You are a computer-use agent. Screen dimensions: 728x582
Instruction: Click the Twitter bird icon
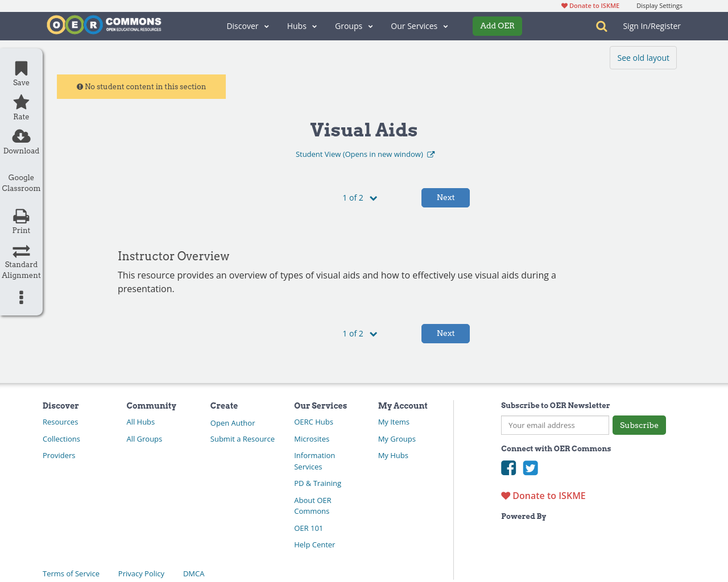530,467
